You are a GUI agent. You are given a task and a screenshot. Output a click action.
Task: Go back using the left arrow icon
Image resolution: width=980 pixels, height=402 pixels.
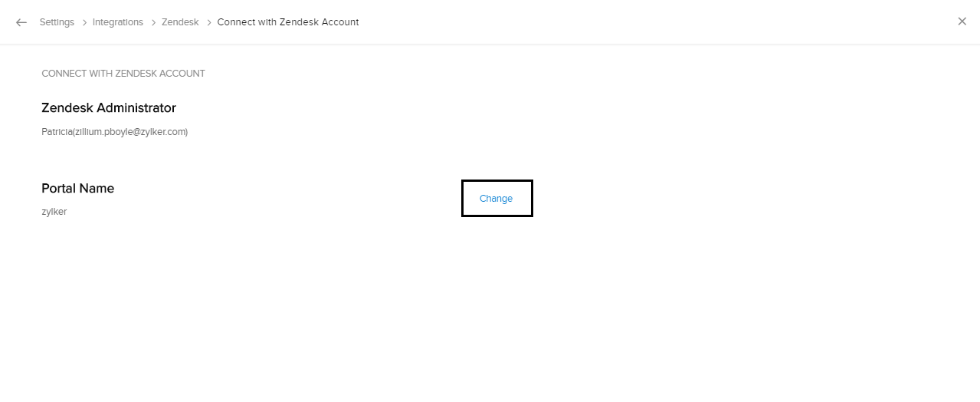pyautogui.click(x=21, y=22)
